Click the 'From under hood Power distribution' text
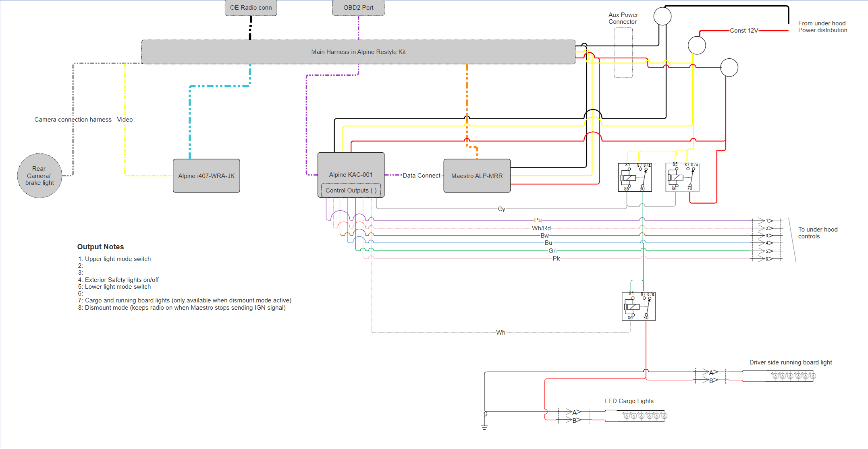Screen dimensions: 868x449 pyautogui.click(x=822, y=27)
